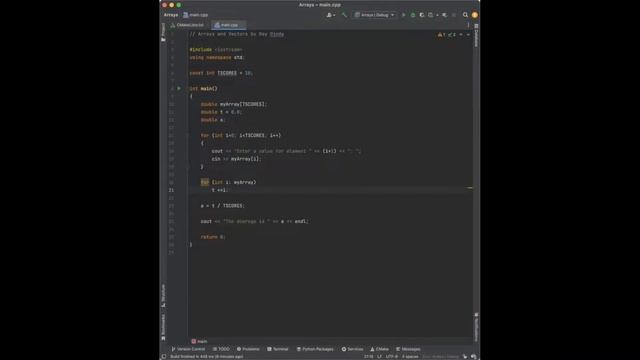Open the Version Control tool window
The width and height of the screenshot is (640, 360).
pyautogui.click(x=188, y=349)
